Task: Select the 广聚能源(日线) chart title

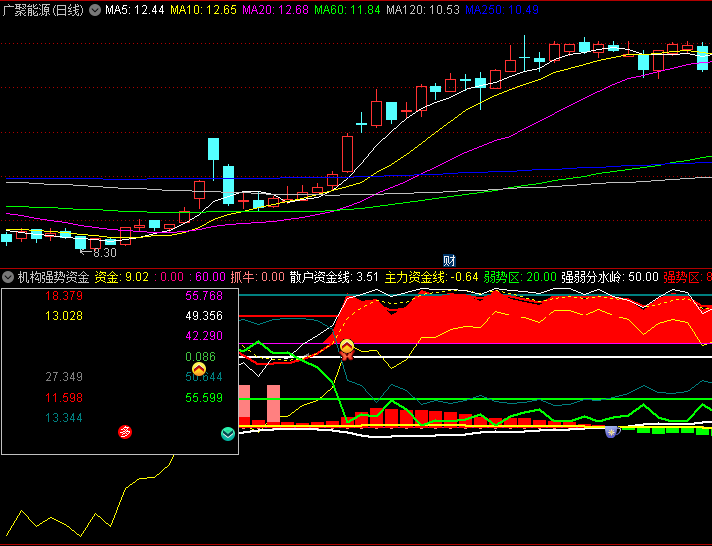Action: pyautogui.click(x=44, y=10)
